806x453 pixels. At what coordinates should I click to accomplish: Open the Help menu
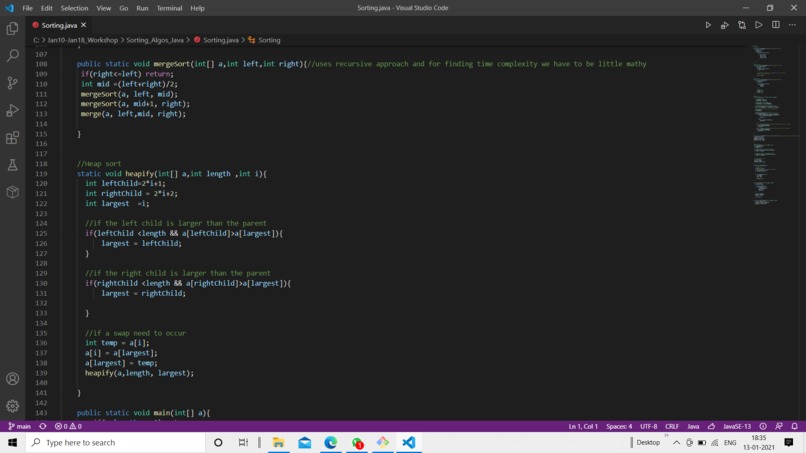click(197, 8)
